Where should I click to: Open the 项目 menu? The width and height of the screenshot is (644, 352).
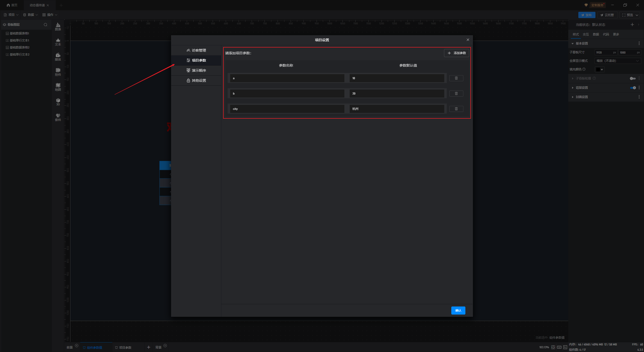coord(11,15)
